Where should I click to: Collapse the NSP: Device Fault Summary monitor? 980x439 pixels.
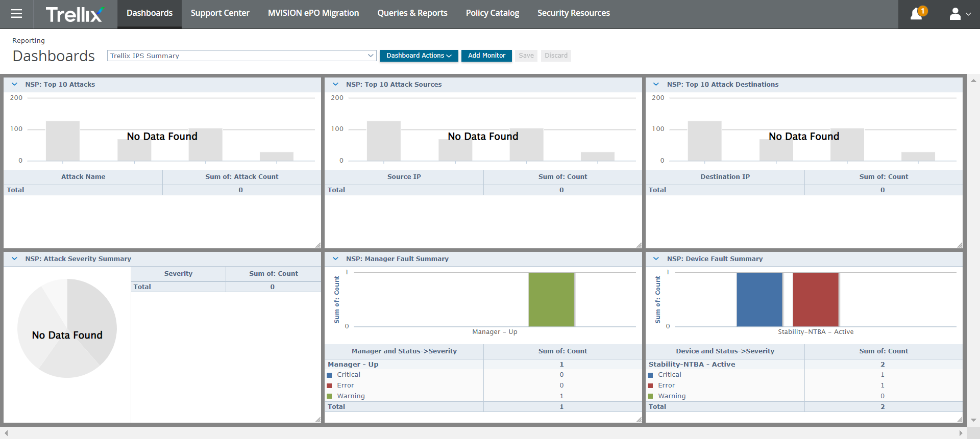[x=656, y=259]
